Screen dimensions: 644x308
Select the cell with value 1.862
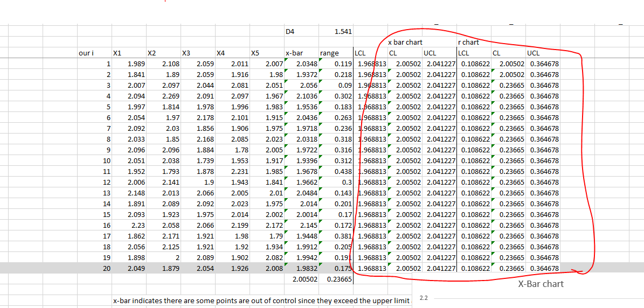(x=129, y=236)
